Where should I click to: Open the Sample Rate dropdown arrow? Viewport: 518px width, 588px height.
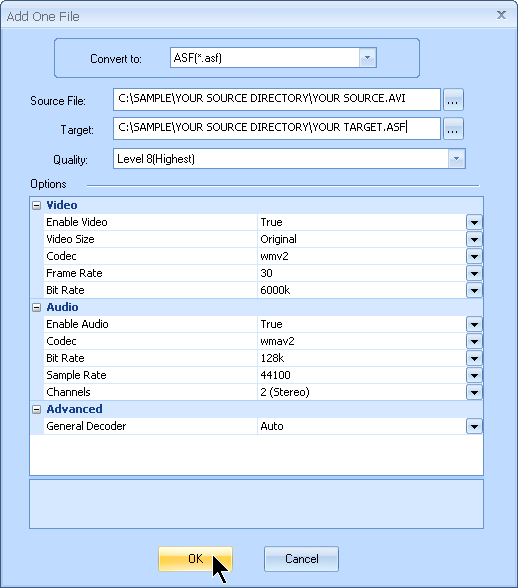[474, 375]
